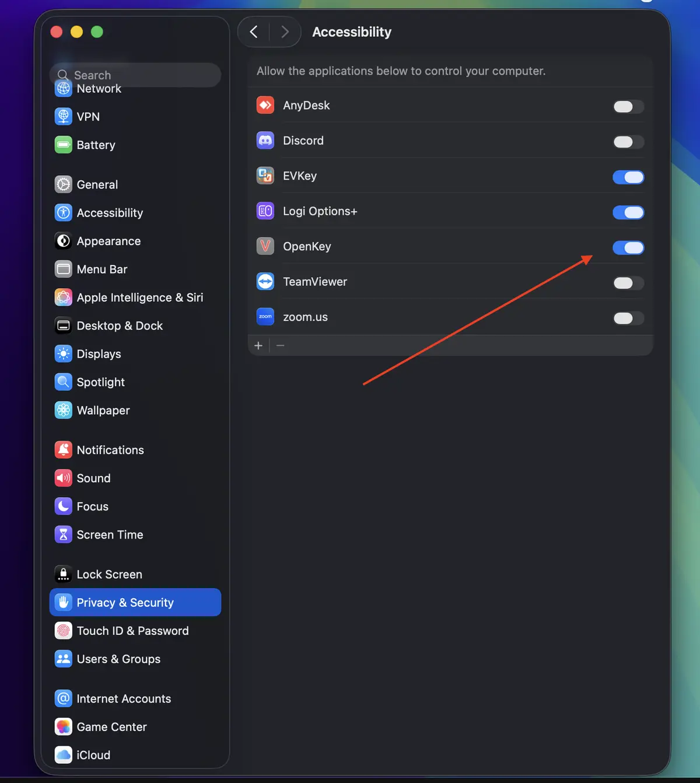700x783 pixels.
Task: Click the Wallpaper settings icon
Action: click(x=63, y=410)
